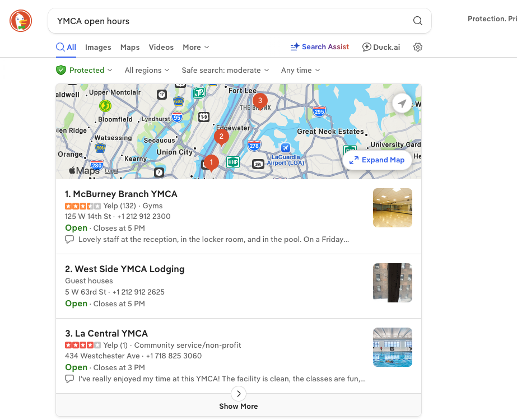Click the map location arrow icon
This screenshot has height=420, width=517.
(402, 104)
